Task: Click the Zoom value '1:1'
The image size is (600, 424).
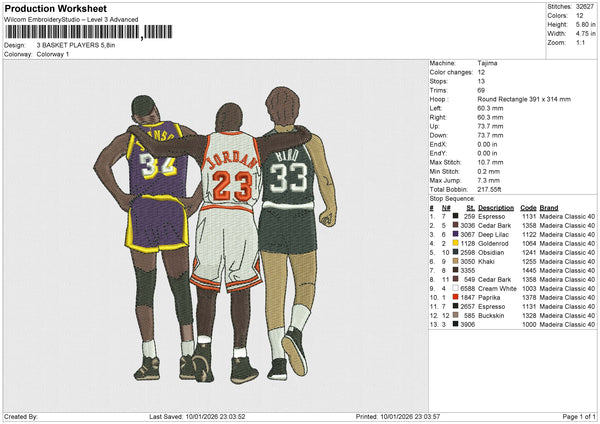Action: 580,42
